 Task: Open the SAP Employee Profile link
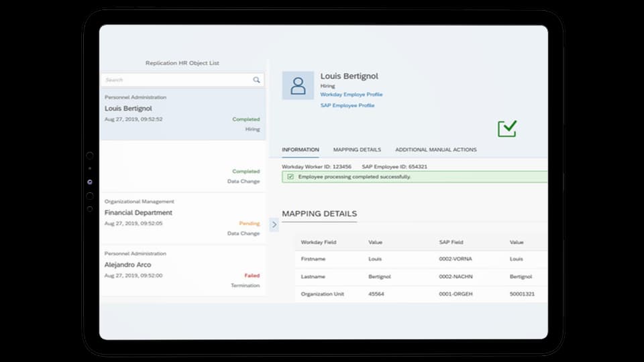347,105
